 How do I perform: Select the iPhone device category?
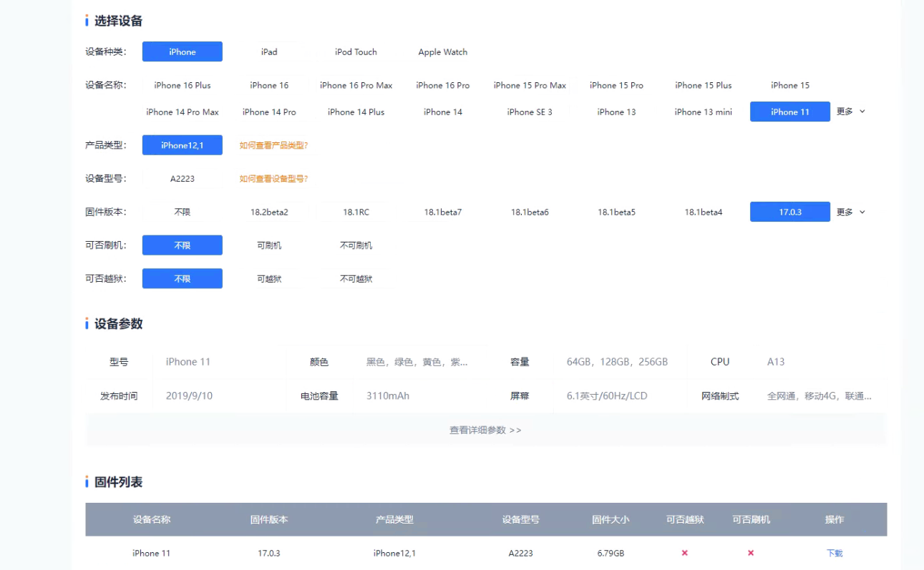click(183, 51)
